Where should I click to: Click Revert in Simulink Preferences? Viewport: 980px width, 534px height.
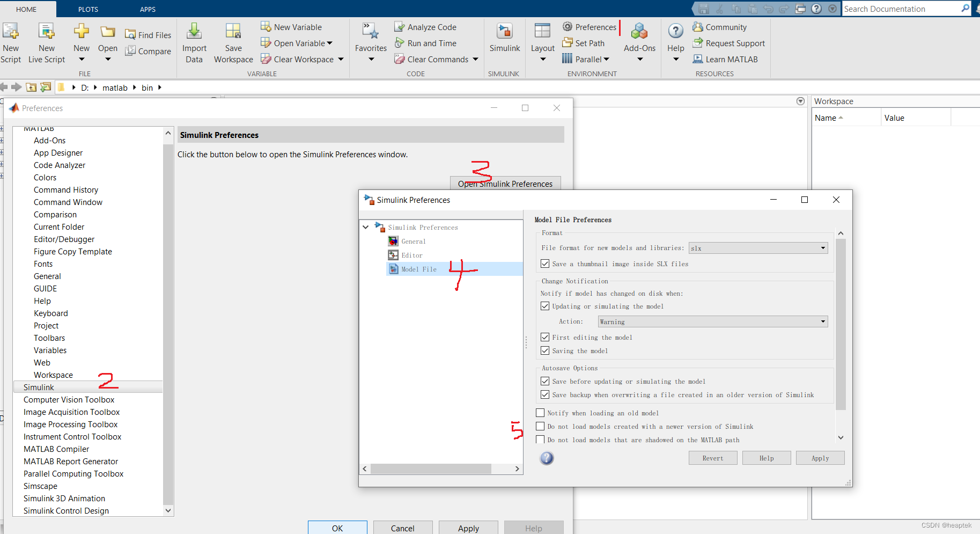712,458
